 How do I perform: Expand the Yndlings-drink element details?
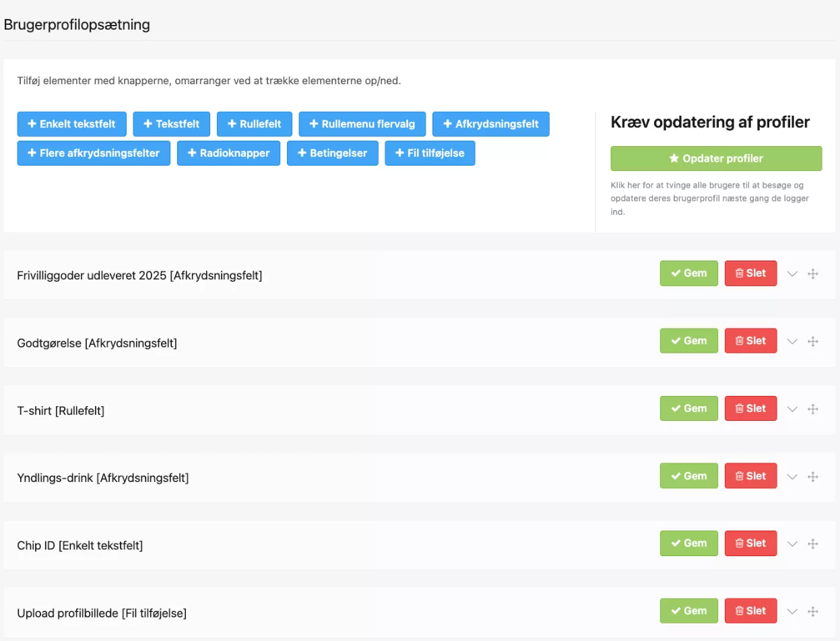[x=792, y=477]
